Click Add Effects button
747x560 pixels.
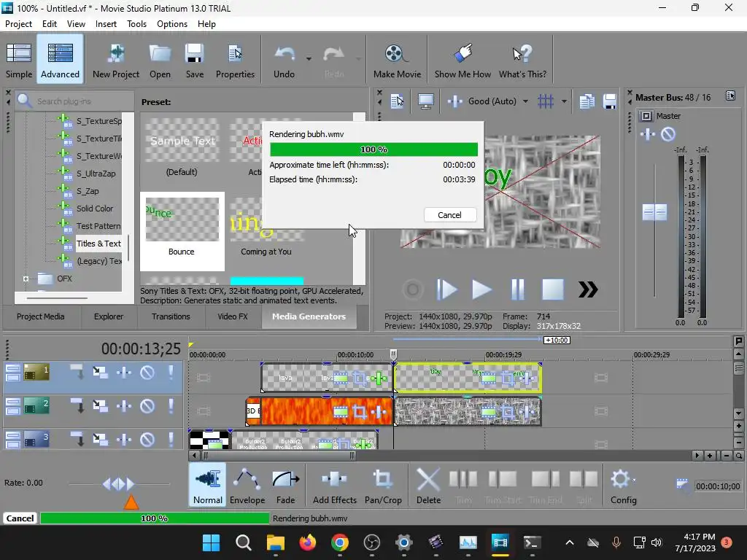(334, 485)
